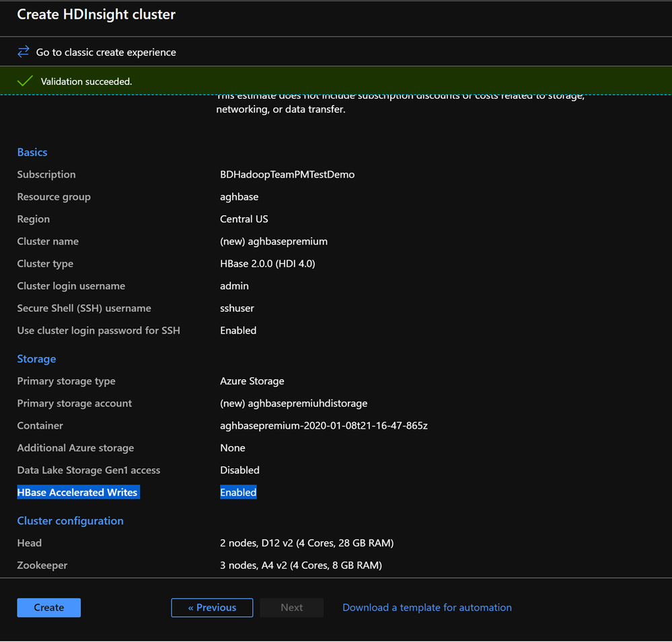Select '2 nodes, D12 v2' head configuration
The height and width of the screenshot is (642, 672).
coord(307,543)
